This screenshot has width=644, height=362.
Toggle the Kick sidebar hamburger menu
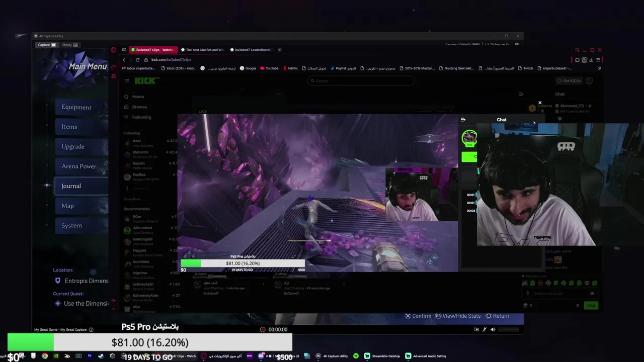127,81
